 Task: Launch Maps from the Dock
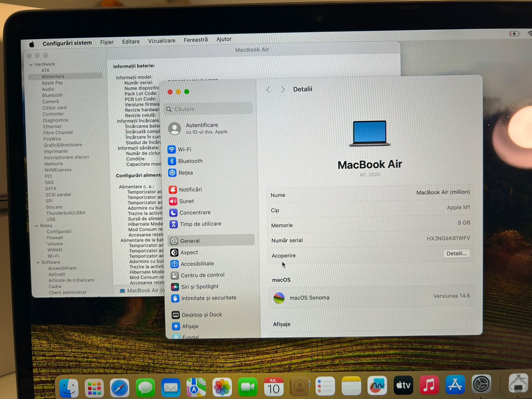pyautogui.click(x=196, y=388)
